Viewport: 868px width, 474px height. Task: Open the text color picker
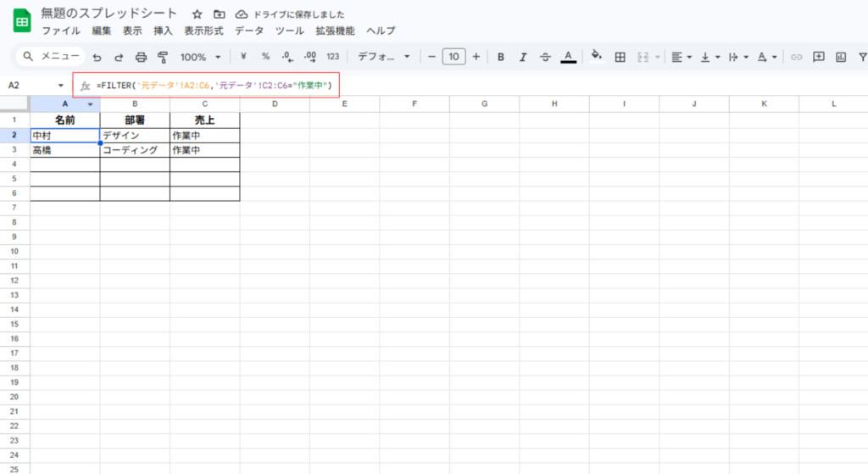pyautogui.click(x=569, y=57)
